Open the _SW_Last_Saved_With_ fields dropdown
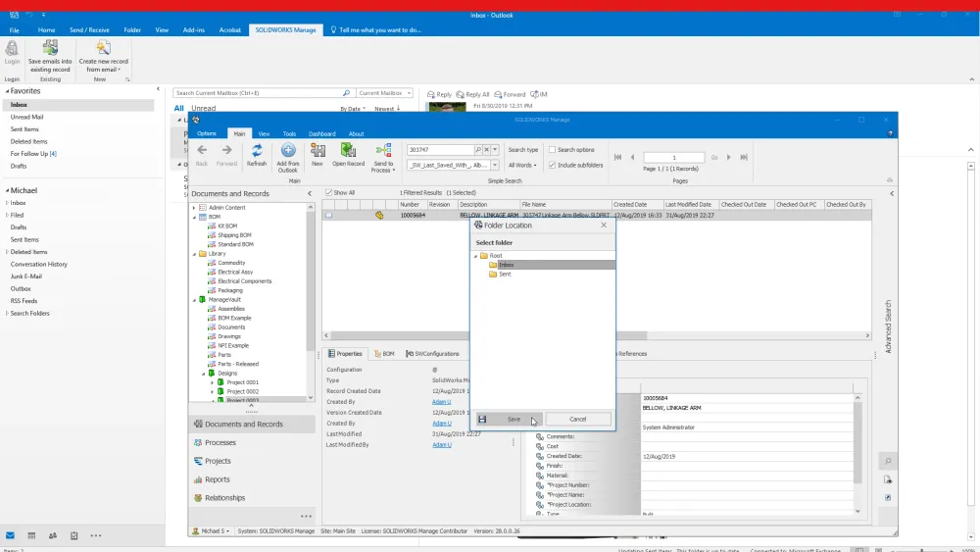Viewport: 980px width, 552px height. [x=495, y=165]
